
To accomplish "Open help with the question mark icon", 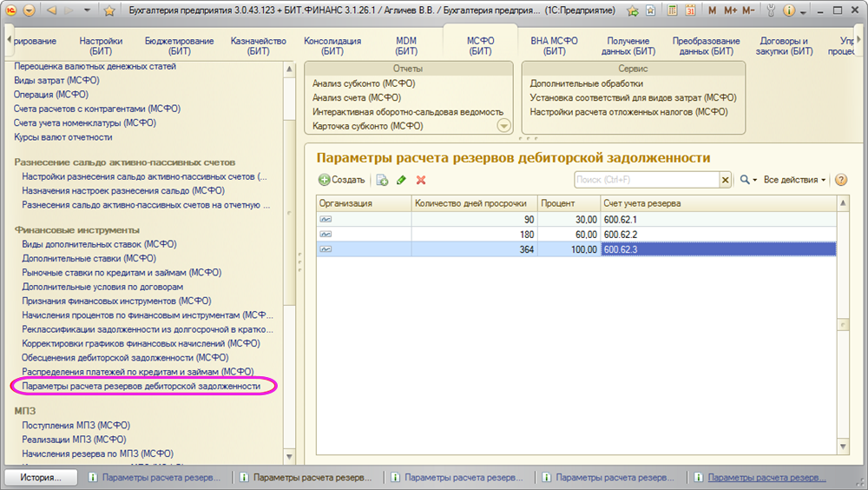I will 840,180.
